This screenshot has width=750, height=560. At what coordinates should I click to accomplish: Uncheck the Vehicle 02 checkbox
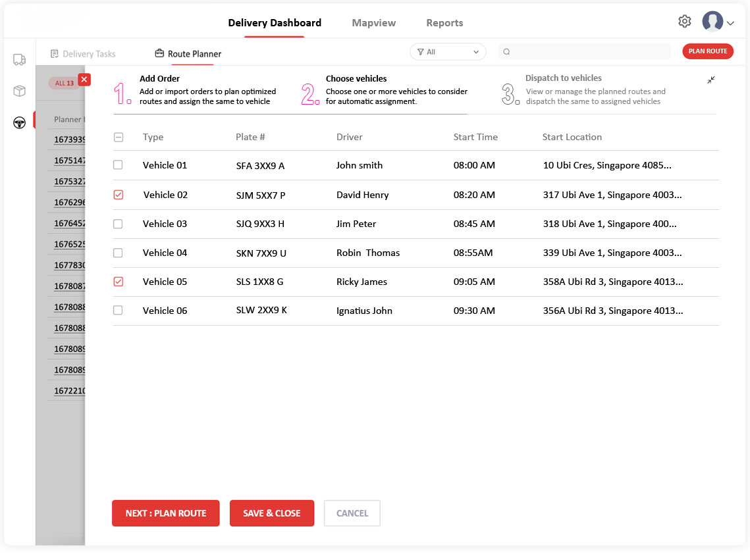(x=118, y=195)
